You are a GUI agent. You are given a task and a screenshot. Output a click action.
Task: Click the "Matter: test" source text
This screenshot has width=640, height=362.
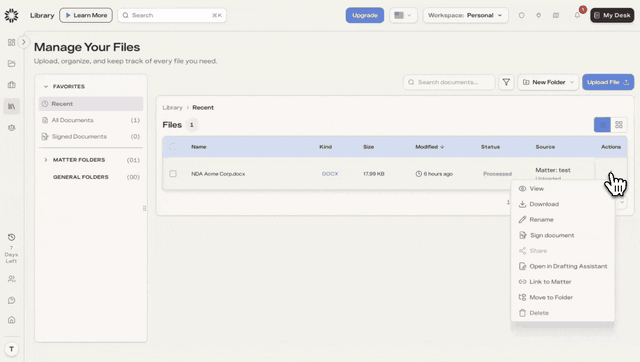point(553,170)
